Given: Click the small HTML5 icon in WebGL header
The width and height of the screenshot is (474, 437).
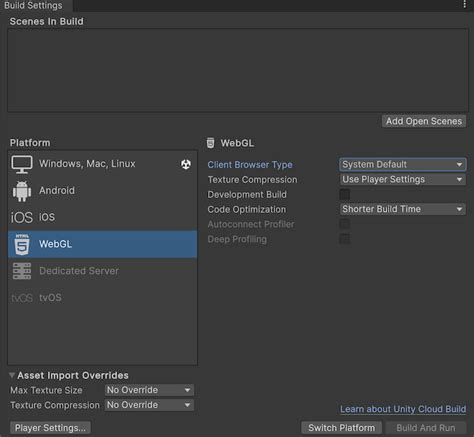Looking at the screenshot, I should point(210,143).
